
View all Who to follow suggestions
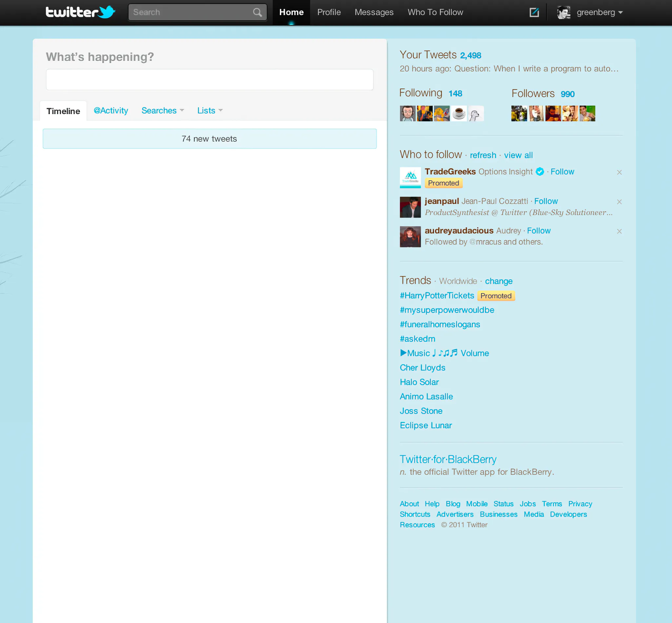518,155
